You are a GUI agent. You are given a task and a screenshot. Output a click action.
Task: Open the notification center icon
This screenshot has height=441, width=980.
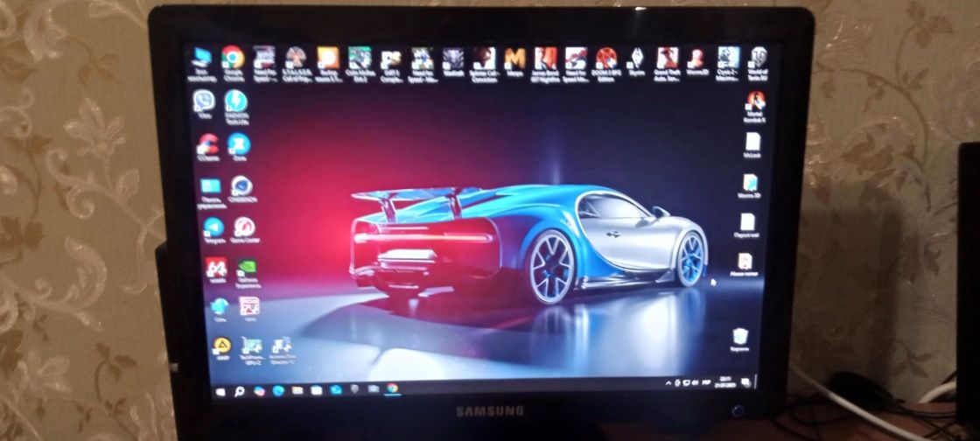(x=745, y=381)
